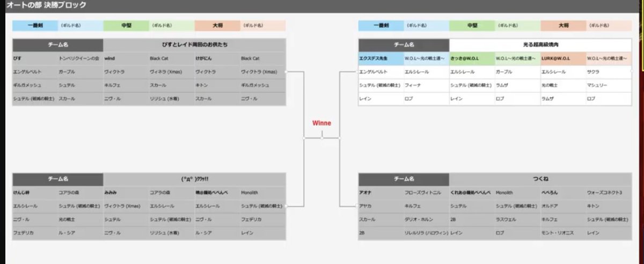Select player ぺぺろん
The image size is (644, 264).
[550, 192]
